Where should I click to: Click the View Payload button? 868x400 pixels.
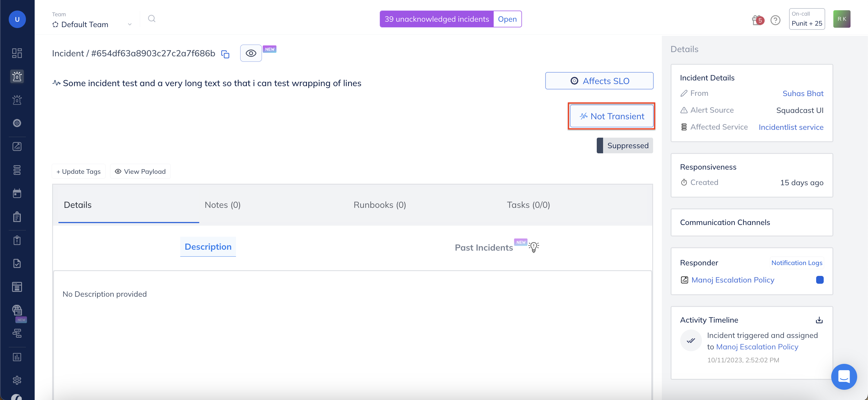tap(140, 171)
